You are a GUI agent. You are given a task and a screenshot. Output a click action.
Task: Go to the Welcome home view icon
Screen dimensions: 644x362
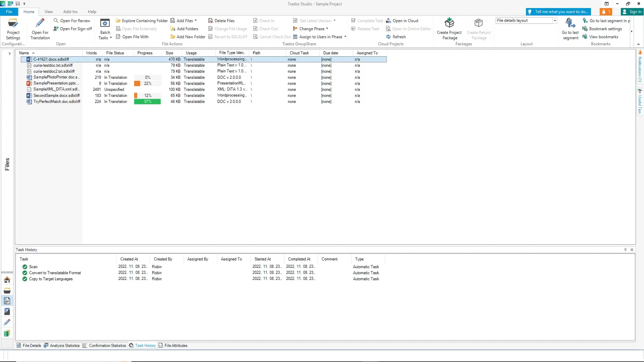point(7,280)
